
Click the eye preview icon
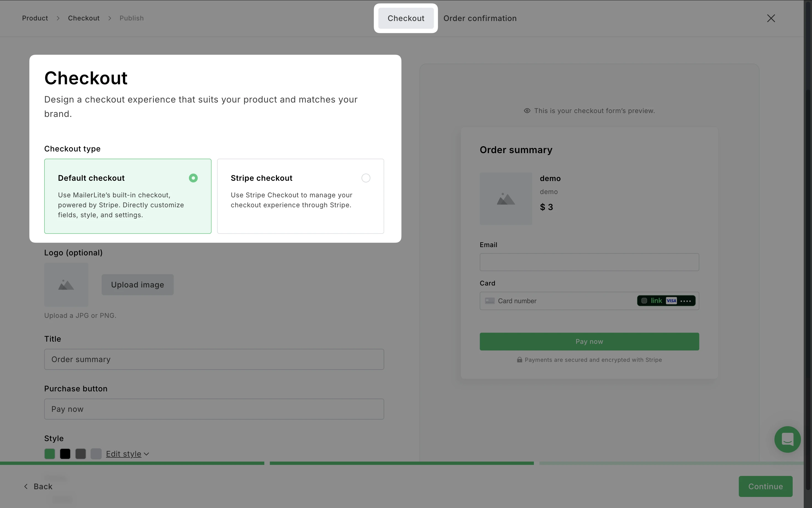tap(527, 111)
